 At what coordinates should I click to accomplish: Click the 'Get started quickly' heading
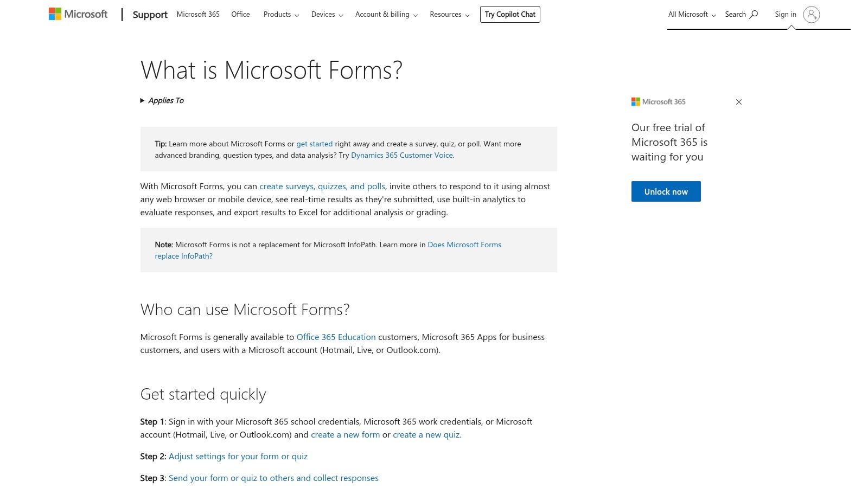point(203,394)
